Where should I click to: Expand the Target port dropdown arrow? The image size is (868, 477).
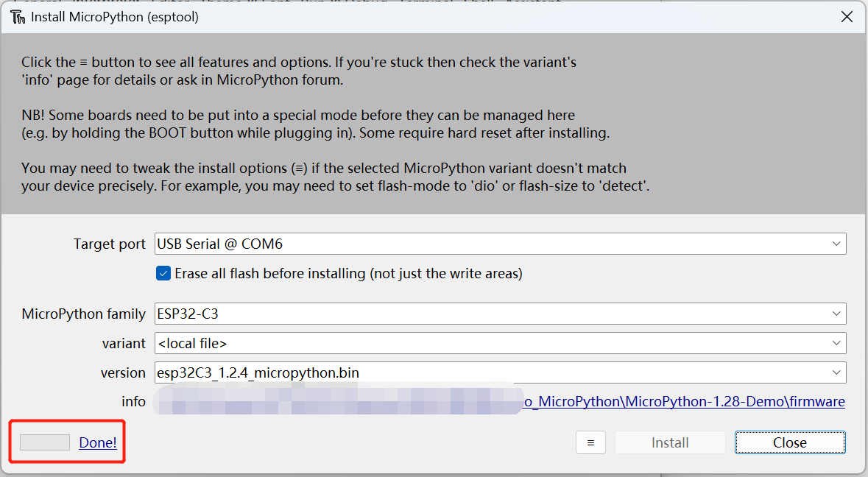coord(836,244)
